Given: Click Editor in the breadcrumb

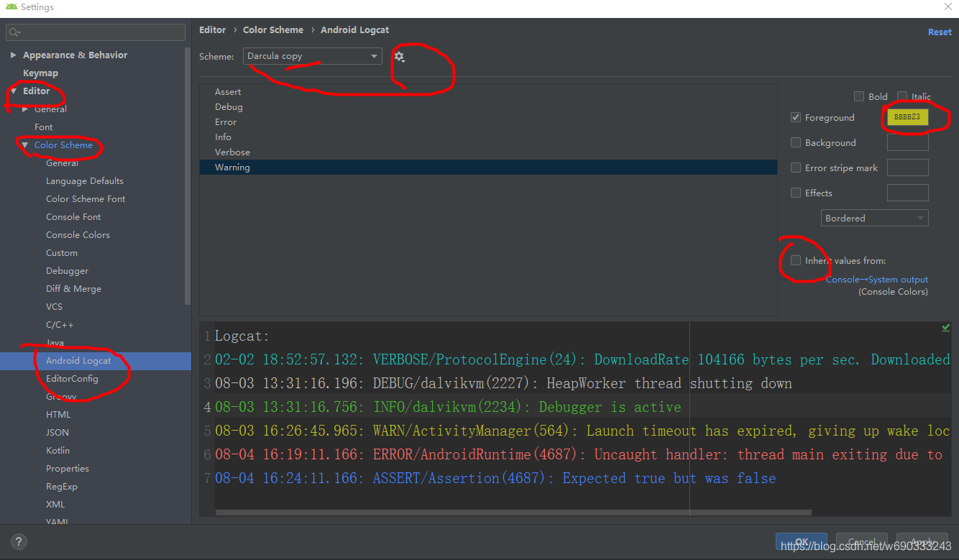Looking at the screenshot, I should pos(213,29).
